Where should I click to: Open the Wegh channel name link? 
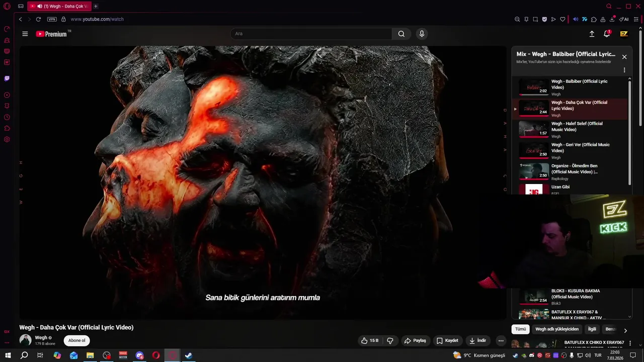(x=41, y=337)
